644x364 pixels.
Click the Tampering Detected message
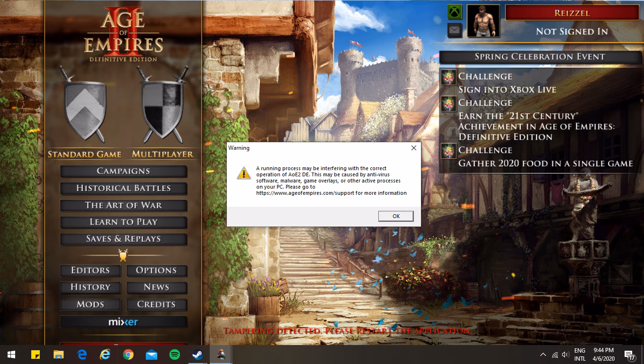coord(346,330)
